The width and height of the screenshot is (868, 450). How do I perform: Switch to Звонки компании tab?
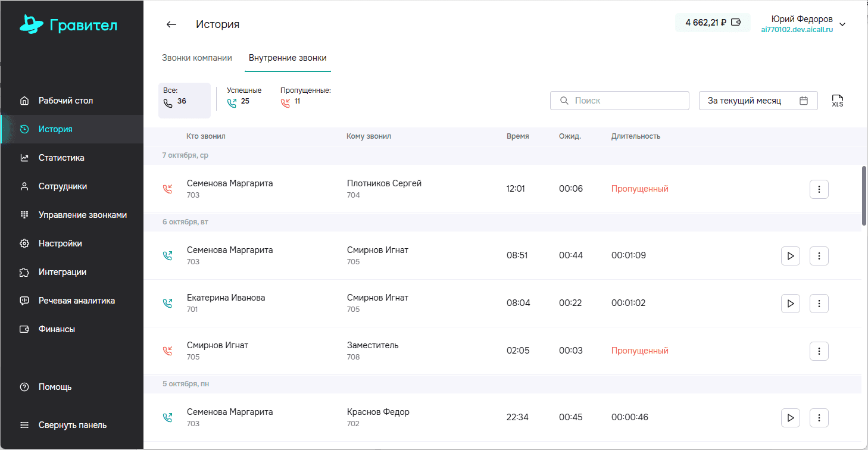[x=197, y=58]
